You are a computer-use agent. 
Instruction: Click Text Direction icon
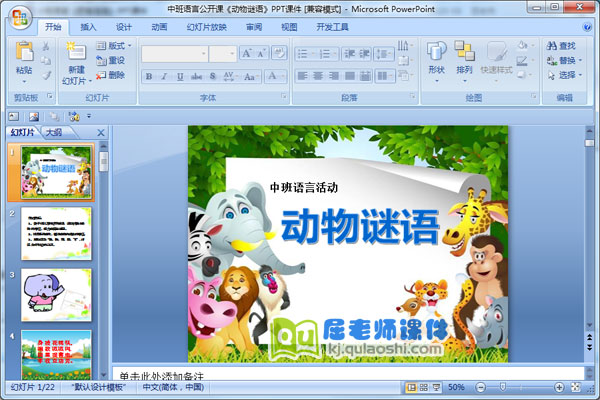[405, 46]
